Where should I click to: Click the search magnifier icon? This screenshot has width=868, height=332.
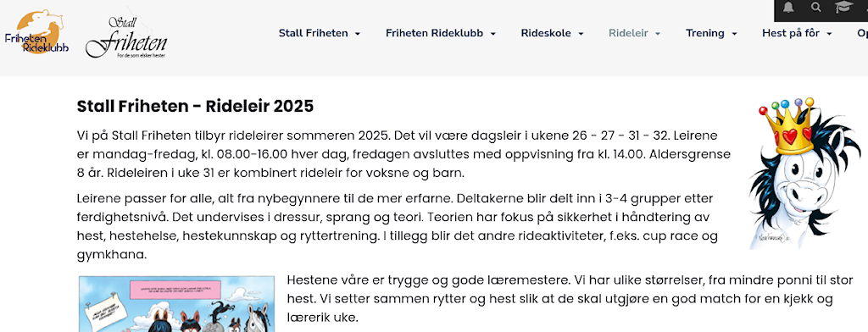816,7
